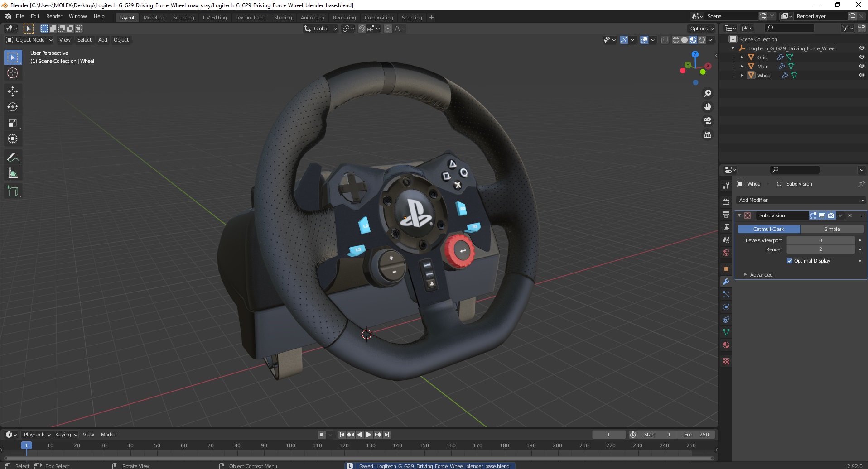Viewport: 868px width, 469px height.
Task: Toggle modifier render display
Action: (x=831, y=215)
